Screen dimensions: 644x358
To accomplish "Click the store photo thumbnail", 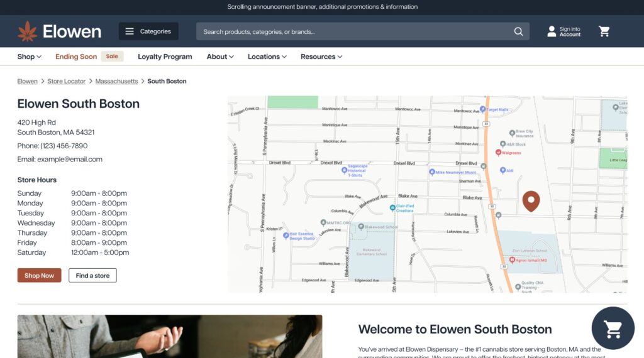I will [170, 336].
